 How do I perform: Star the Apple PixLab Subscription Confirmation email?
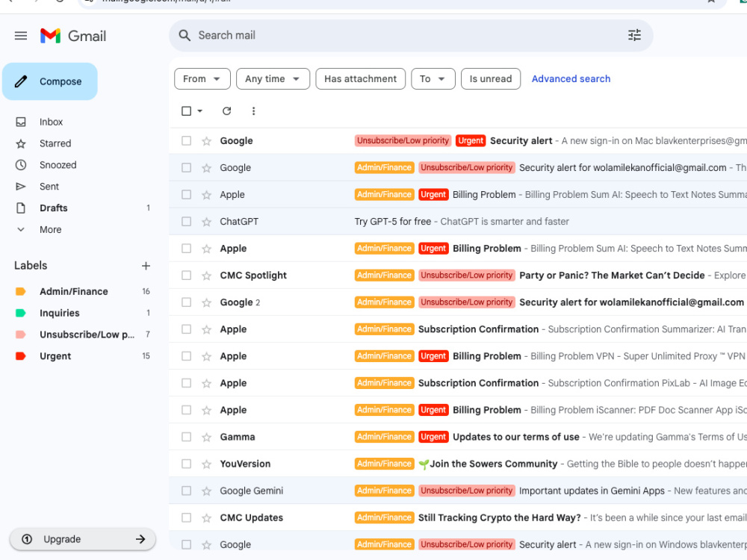[206, 383]
